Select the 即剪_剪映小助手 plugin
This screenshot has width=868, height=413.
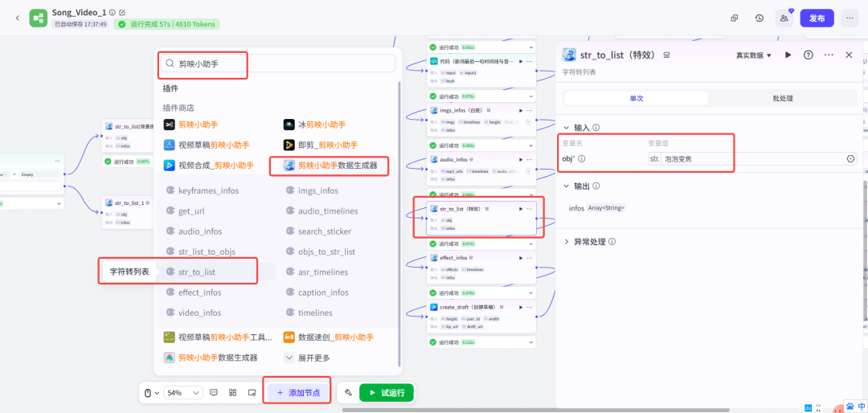click(x=321, y=145)
